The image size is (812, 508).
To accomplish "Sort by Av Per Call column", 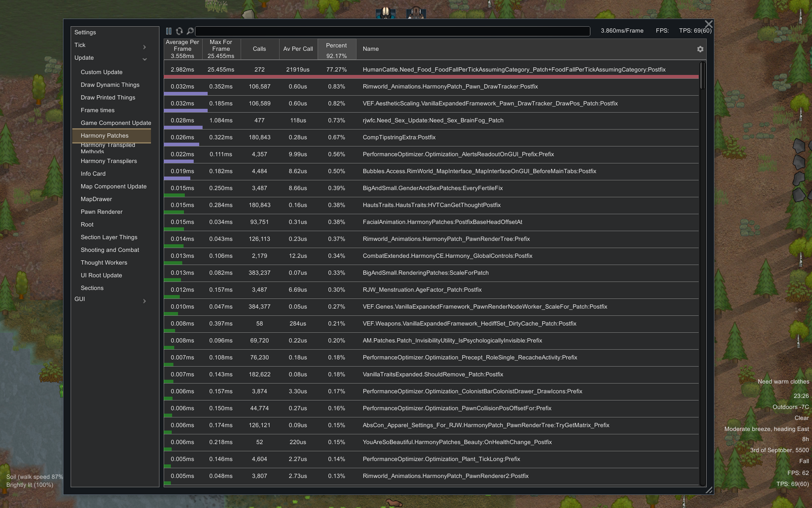I will (x=298, y=49).
